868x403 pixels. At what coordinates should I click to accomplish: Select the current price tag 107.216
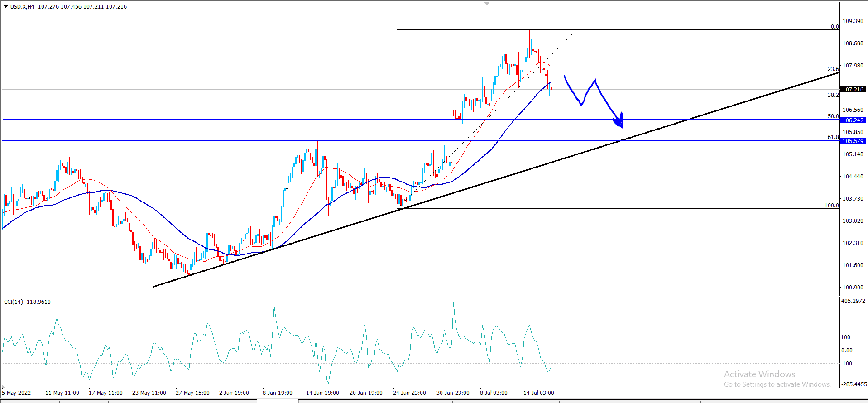click(853, 90)
